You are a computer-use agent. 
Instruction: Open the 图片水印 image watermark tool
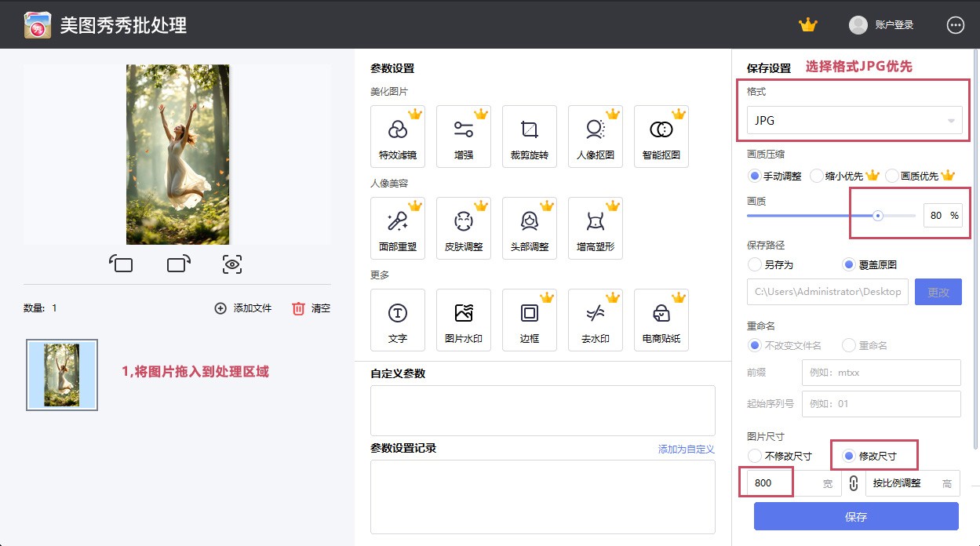(463, 320)
